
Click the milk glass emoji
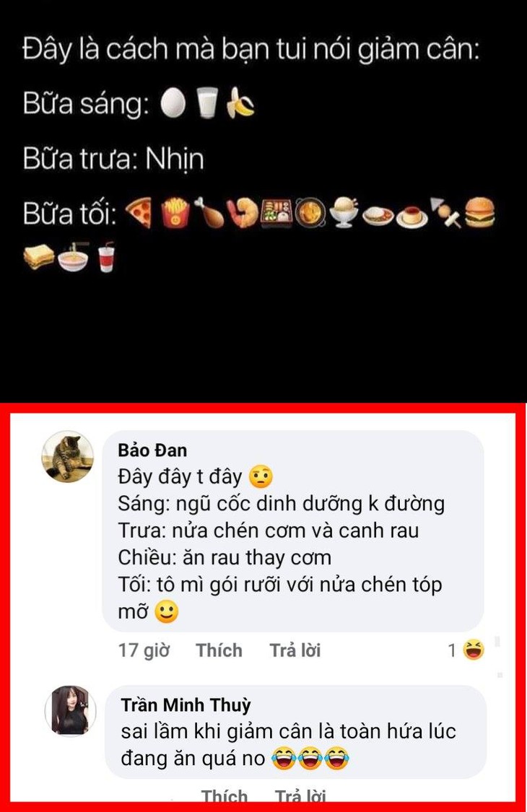[x=207, y=102]
